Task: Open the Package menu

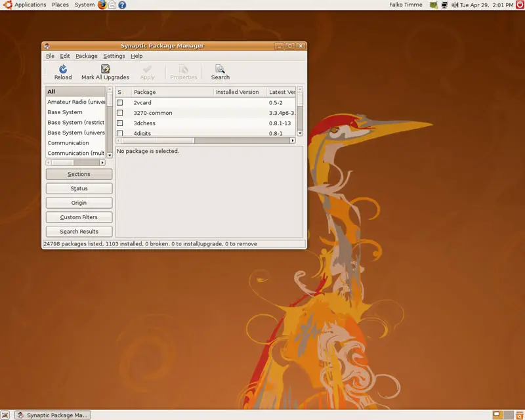Action: click(x=86, y=56)
